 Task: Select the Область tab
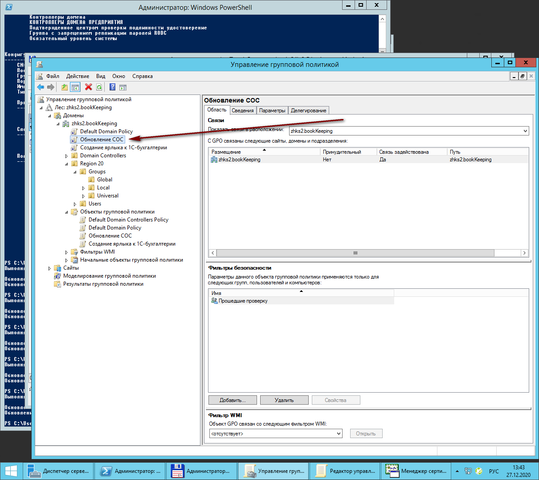[217, 110]
